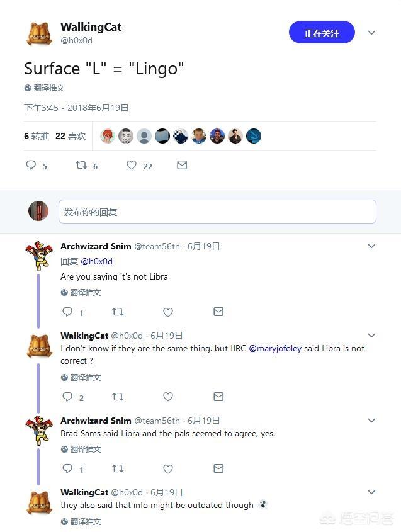This screenshot has width=401, height=532.
Task: Reply to the 'Brad Sams said Libra' tweet
Action: click(67, 468)
